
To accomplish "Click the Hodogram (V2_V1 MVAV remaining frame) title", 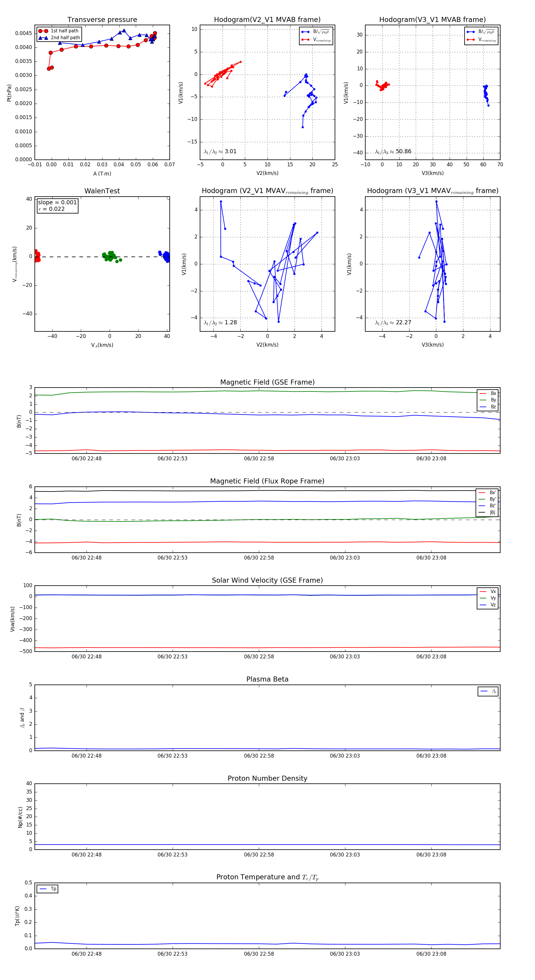I will point(267,191).
